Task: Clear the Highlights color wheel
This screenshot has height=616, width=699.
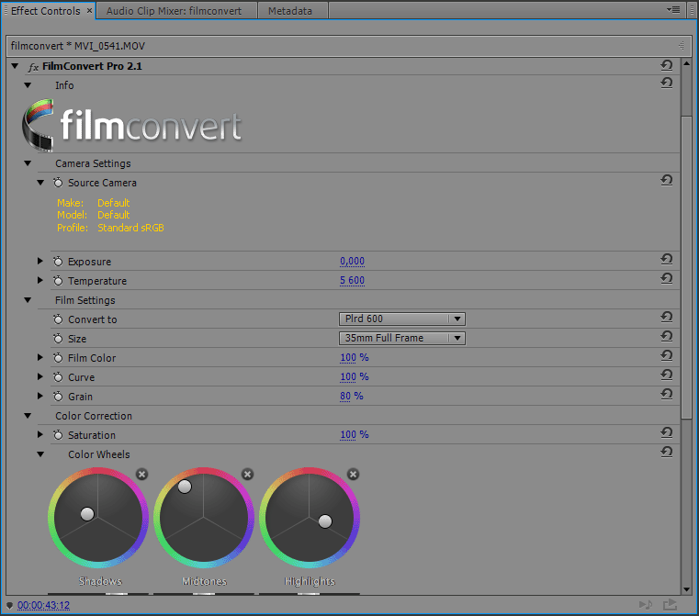Action: (x=353, y=475)
